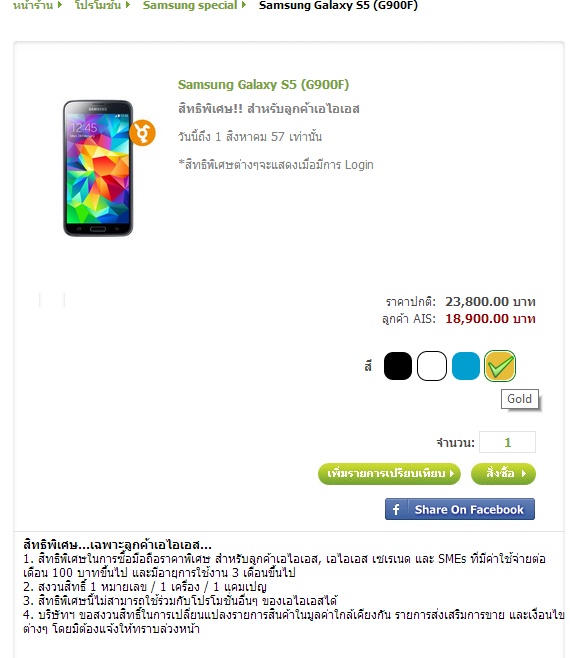The image size is (570, 658).
Task: Click the Samsung Galaxy S5 product image
Action: [98, 168]
